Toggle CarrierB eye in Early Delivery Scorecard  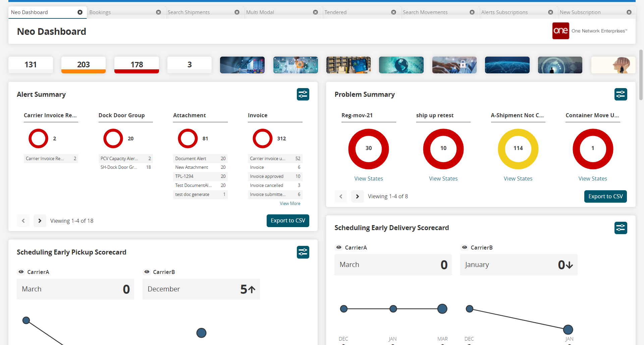[465, 248]
